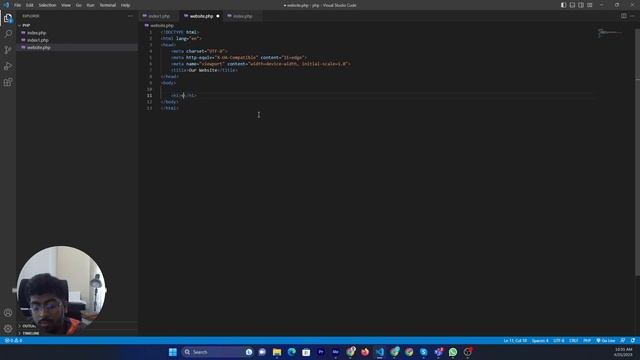Open the Source Control view
Screen dimensions: 640x360
tap(8, 50)
